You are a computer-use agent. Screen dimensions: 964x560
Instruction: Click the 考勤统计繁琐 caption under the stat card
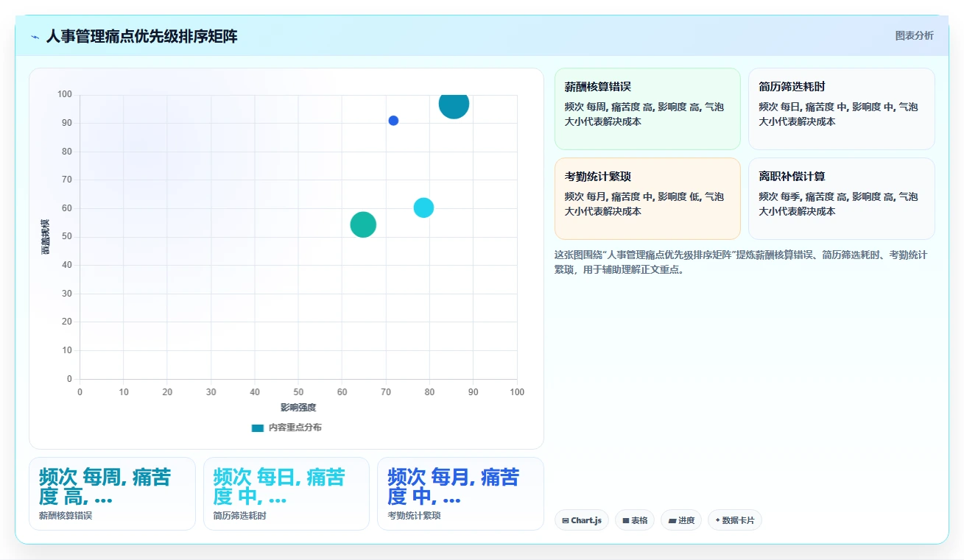click(414, 516)
